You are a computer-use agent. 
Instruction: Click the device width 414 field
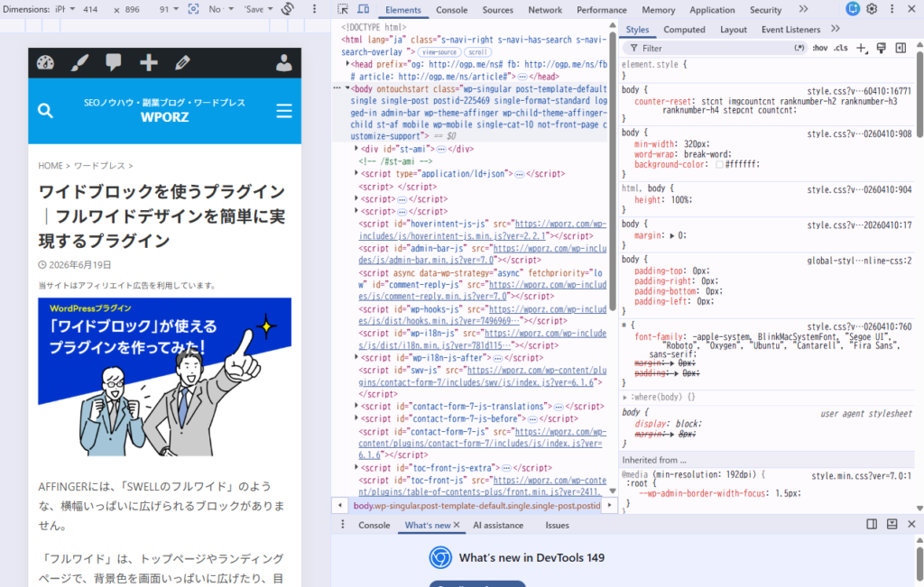tap(91, 9)
